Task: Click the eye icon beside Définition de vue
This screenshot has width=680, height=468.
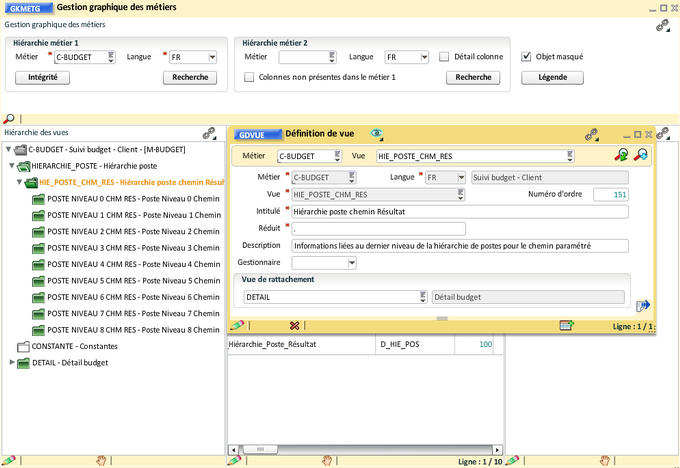Action: click(377, 133)
